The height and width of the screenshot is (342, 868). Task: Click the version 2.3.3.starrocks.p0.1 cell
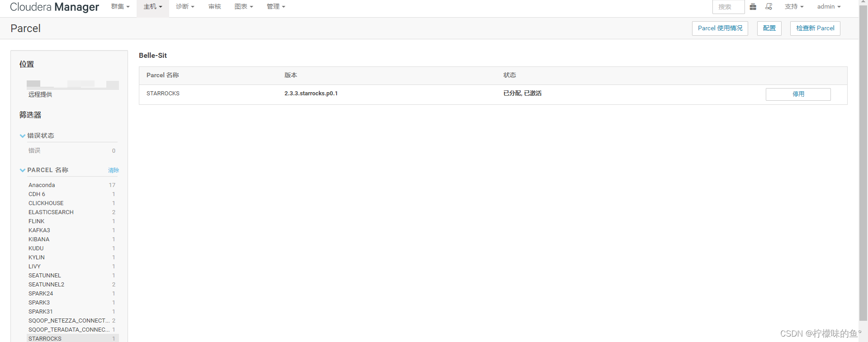[x=311, y=94]
